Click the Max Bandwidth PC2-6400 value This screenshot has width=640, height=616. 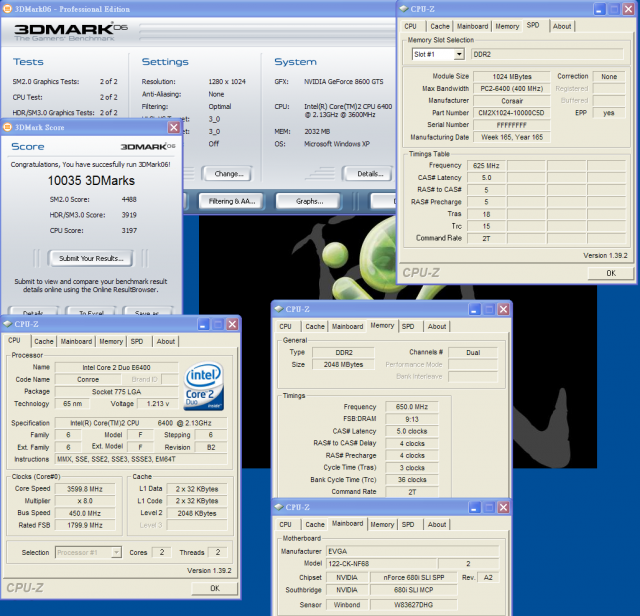tap(511, 89)
